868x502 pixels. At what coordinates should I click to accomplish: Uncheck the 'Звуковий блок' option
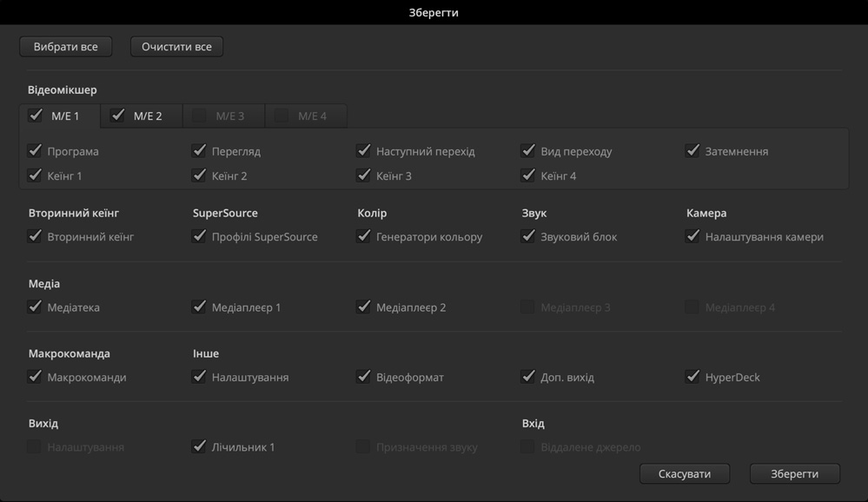pos(527,236)
